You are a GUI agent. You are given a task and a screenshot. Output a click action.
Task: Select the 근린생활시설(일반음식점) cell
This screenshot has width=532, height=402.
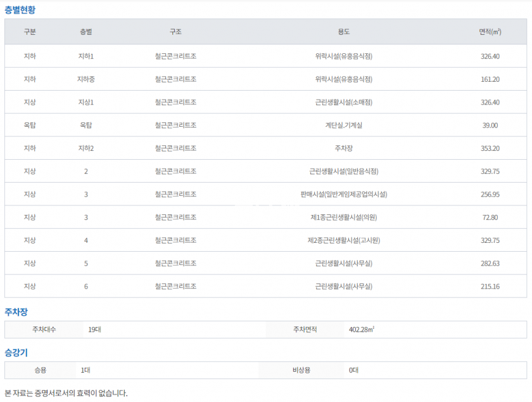(x=343, y=171)
